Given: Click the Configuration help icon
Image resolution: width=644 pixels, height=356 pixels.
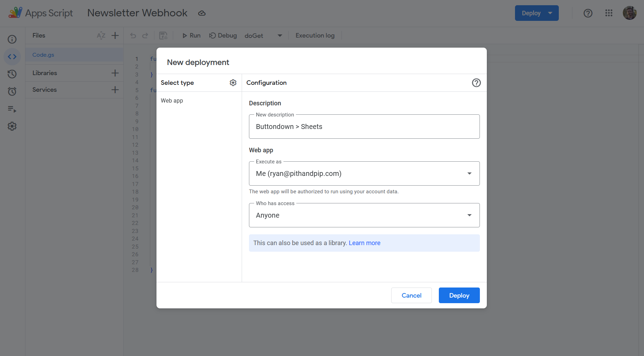Looking at the screenshot, I should coord(476,83).
